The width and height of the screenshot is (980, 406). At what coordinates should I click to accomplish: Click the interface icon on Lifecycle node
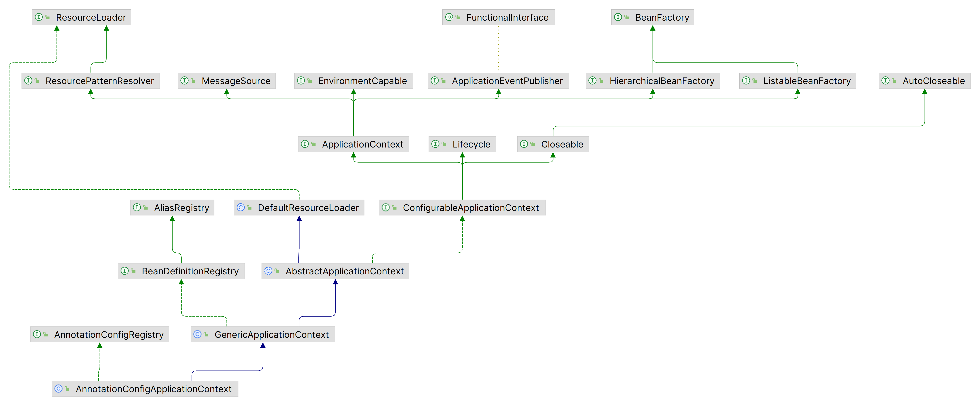(435, 144)
